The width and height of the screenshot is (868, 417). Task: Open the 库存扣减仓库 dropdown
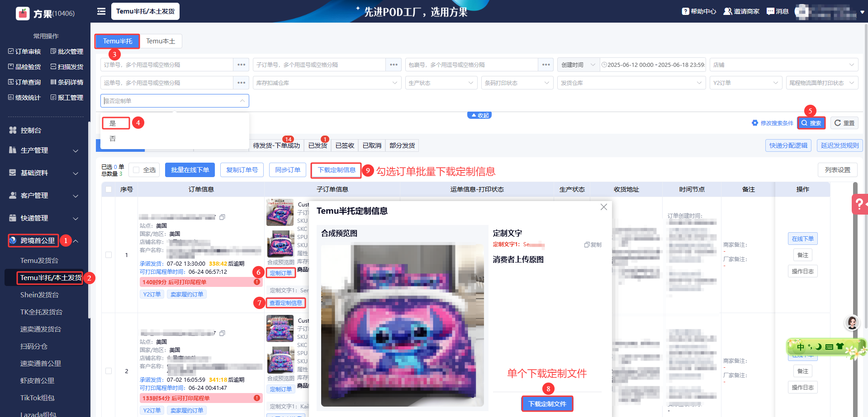(x=327, y=83)
